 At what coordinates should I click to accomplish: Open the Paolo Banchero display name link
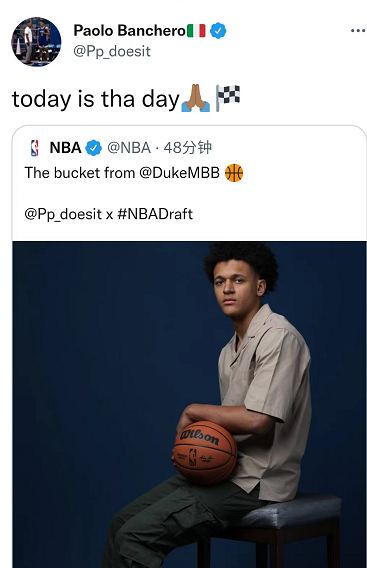[x=130, y=30]
